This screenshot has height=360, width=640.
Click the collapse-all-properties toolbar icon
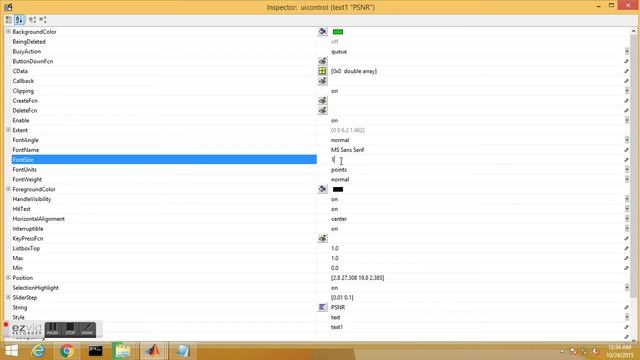coord(43,20)
